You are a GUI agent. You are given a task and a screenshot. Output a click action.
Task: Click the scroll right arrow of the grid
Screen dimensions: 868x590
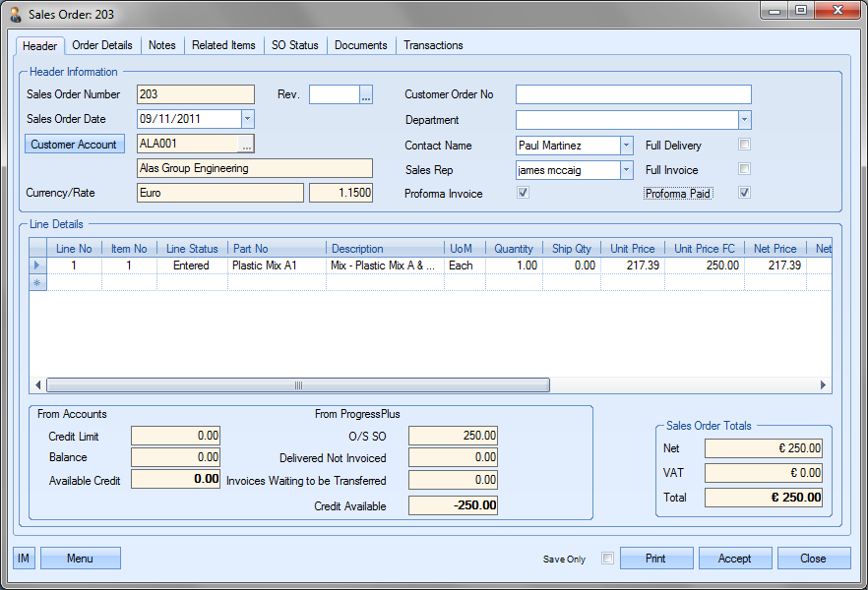(x=825, y=385)
